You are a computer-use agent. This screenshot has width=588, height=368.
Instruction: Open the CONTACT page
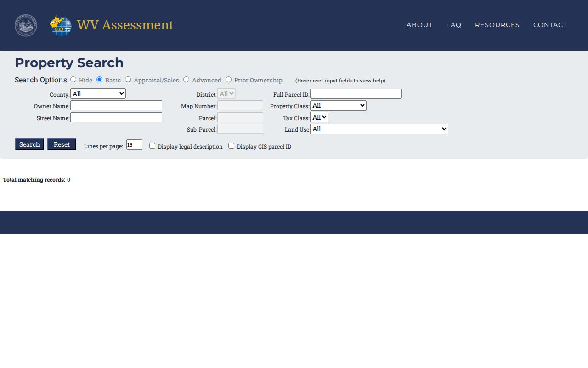(x=550, y=25)
